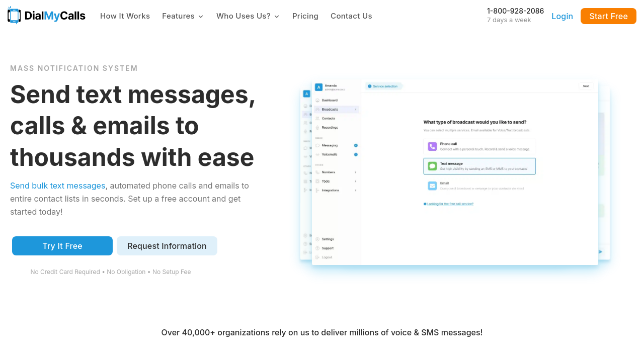Select the Phone call broadcast option

click(x=479, y=146)
